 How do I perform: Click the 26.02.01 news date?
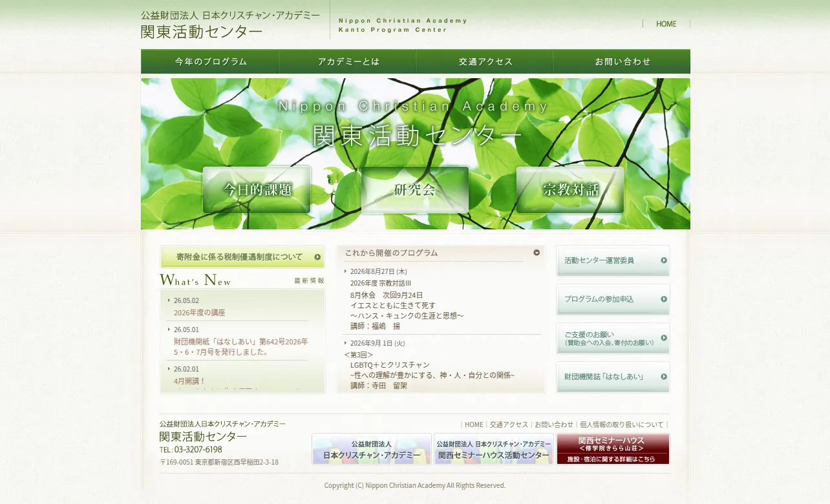tap(186, 369)
